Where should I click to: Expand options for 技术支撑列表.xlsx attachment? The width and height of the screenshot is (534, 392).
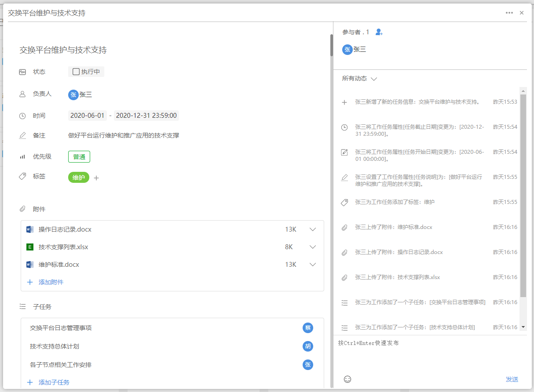[x=313, y=247]
